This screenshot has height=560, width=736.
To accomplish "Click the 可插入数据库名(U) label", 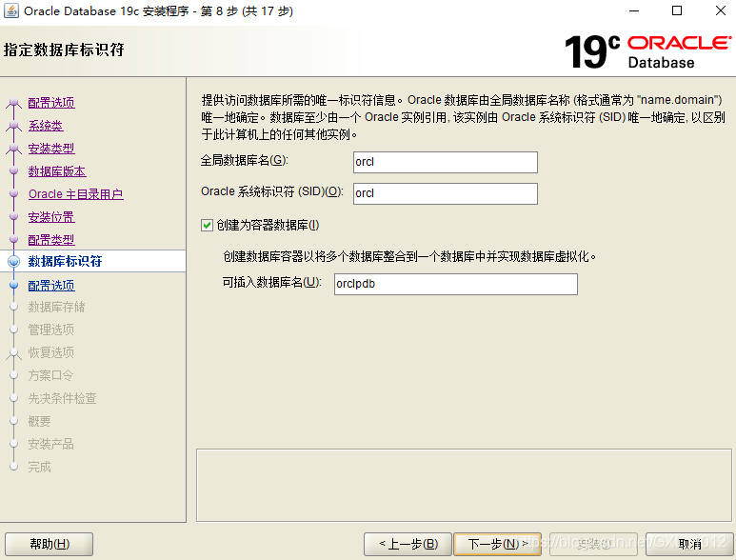I will [271, 282].
